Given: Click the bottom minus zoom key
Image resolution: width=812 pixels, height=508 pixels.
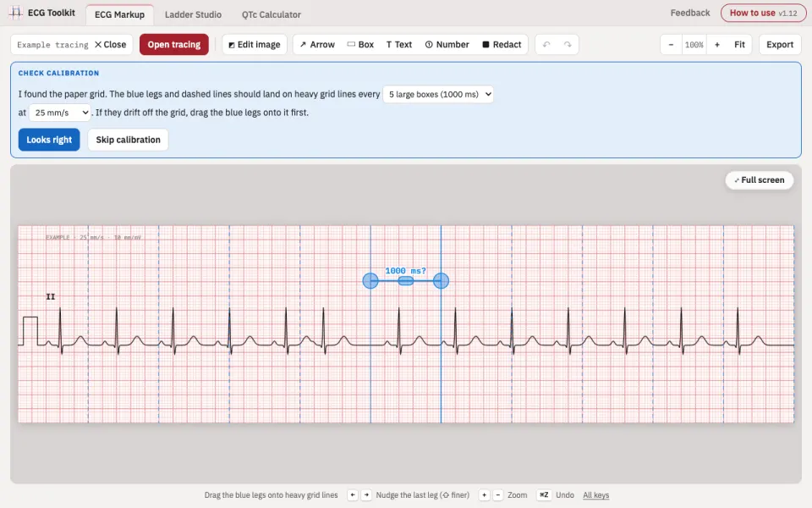Looking at the screenshot, I should click(497, 495).
